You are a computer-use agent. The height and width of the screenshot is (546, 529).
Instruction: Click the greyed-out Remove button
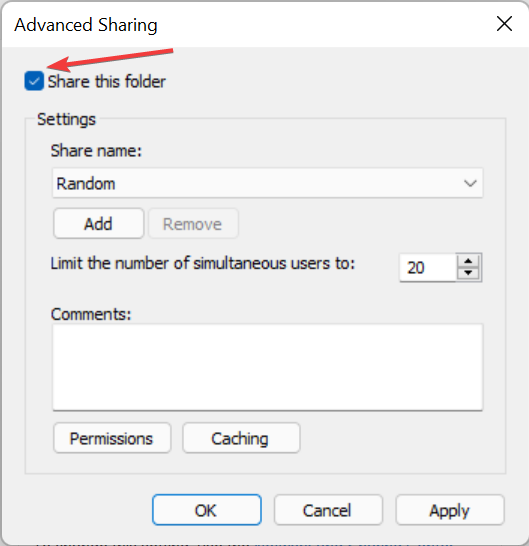[193, 224]
